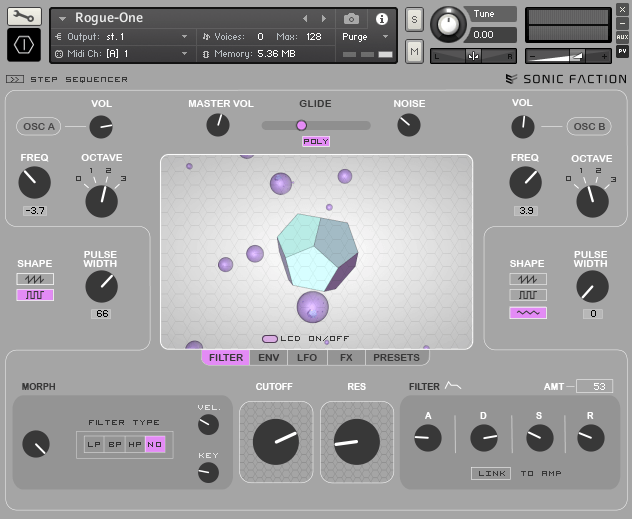Show the instrument info panel
The width and height of the screenshot is (632, 519).
[381, 19]
